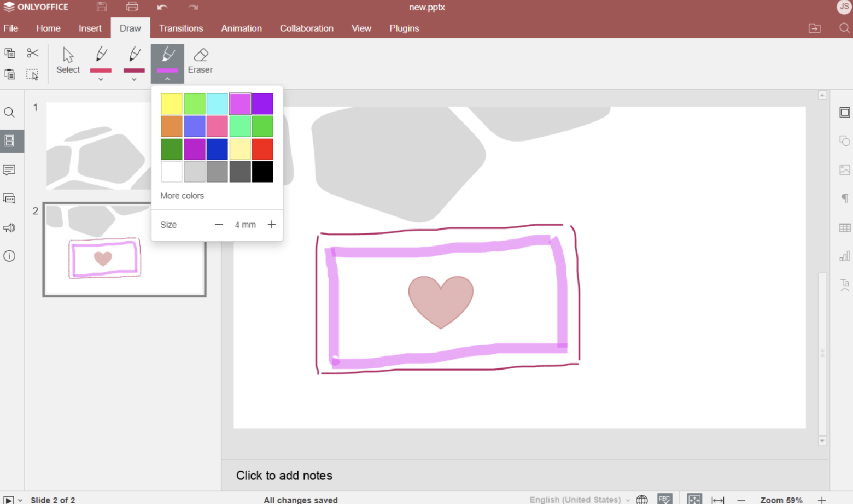
Task: Increase highlighter size with plus
Action: click(x=271, y=225)
